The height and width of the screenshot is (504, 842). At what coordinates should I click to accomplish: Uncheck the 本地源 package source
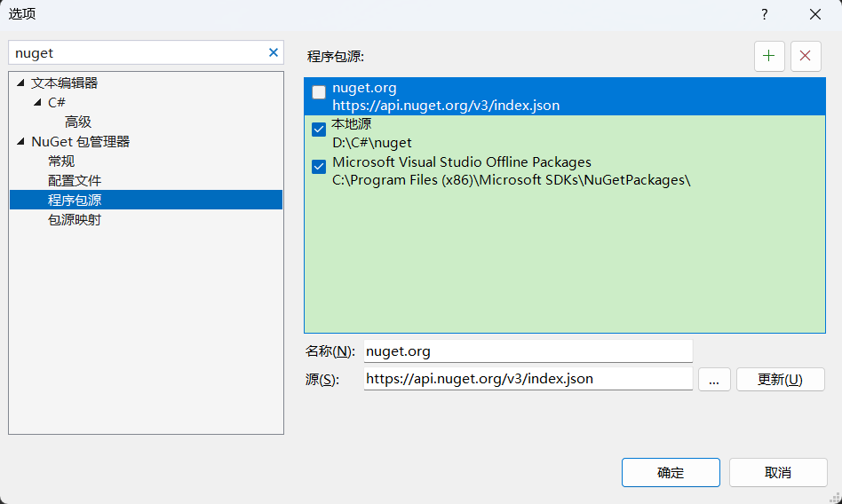point(319,130)
